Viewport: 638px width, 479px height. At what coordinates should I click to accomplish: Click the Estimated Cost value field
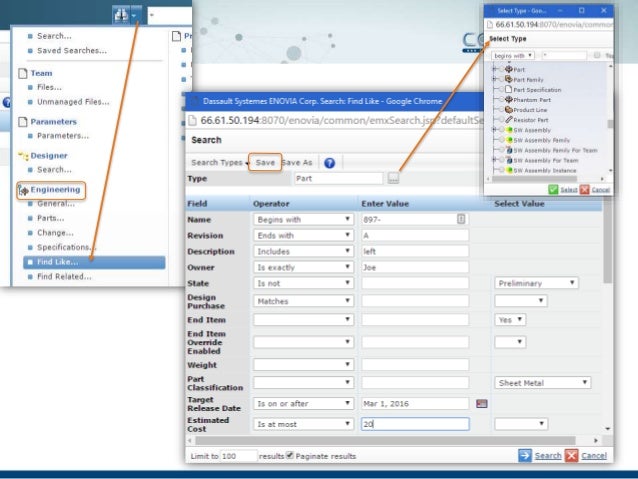[x=415, y=424]
